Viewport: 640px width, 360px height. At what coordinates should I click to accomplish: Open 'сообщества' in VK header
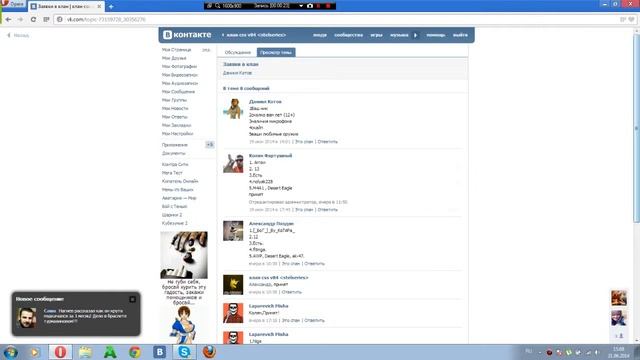point(348,35)
